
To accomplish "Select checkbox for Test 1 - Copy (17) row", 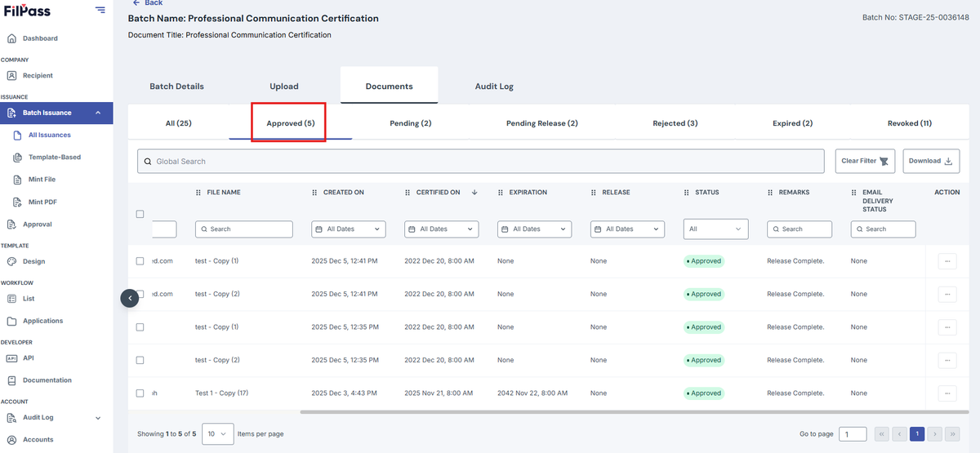I will [140, 393].
